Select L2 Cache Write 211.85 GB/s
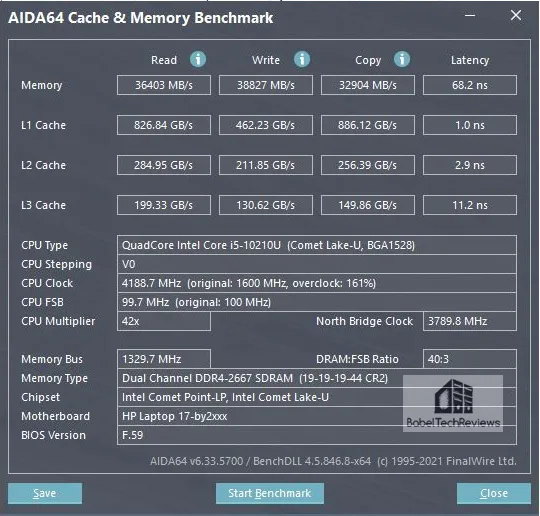This screenshot has width=540, height=516. 266,165
